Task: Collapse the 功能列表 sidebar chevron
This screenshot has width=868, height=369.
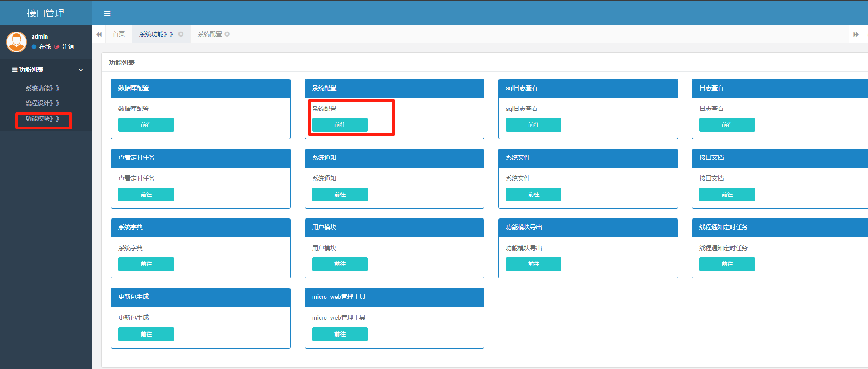Action: point(81,70)
